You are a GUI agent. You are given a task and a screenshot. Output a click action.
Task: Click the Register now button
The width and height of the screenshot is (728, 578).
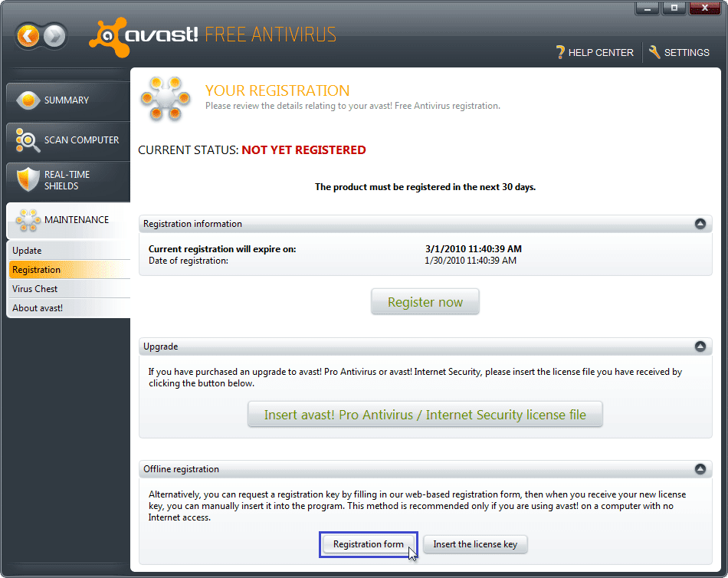425,301
